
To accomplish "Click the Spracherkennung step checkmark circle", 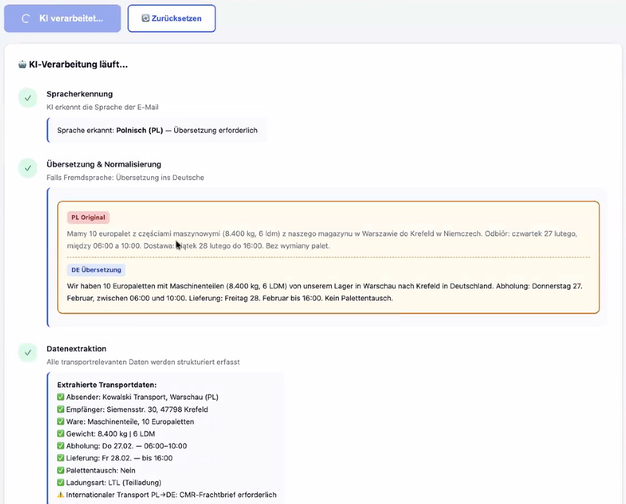I will (28, 98).
